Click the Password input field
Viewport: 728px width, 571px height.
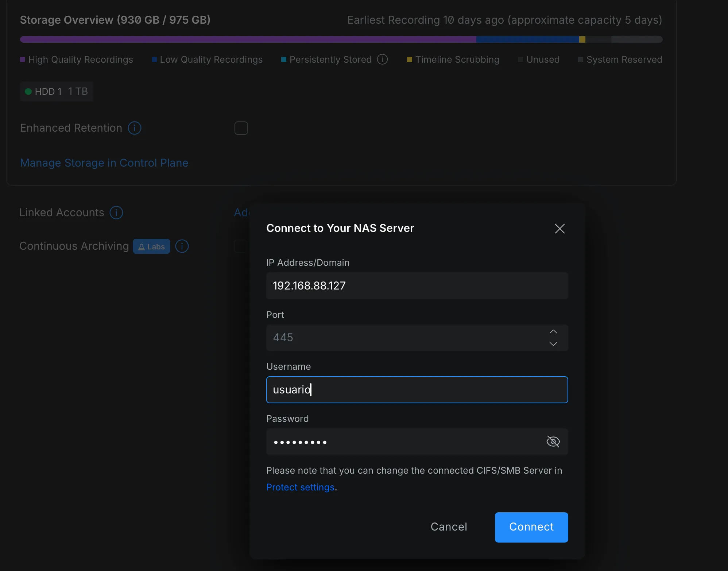point(401,442)
